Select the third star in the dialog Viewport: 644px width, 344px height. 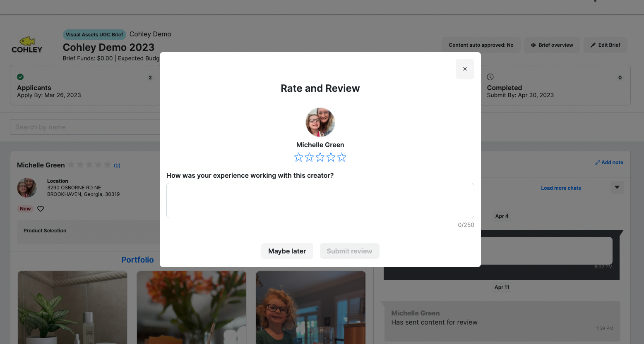pos(320,157)
